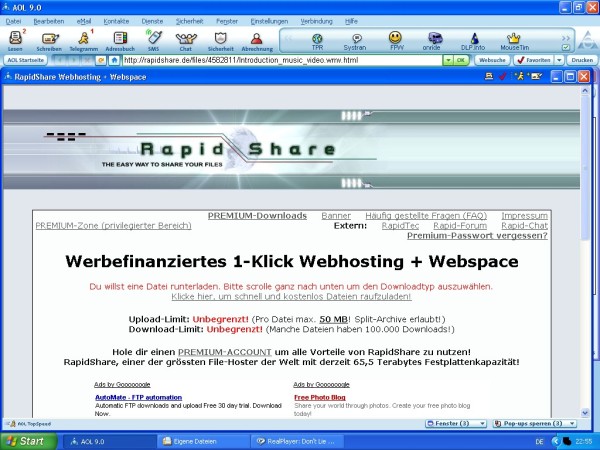Click the running man icon in RapidShare title bar
This screenshot has height=450, width=600.
point(519,77)
